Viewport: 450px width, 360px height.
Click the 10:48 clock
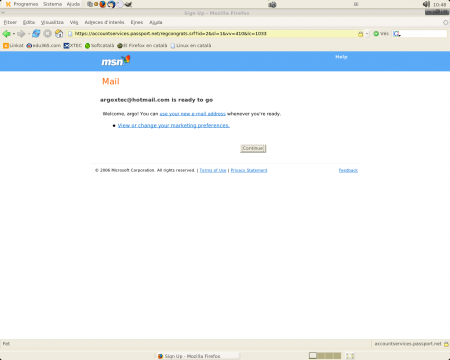click(440, 5)
